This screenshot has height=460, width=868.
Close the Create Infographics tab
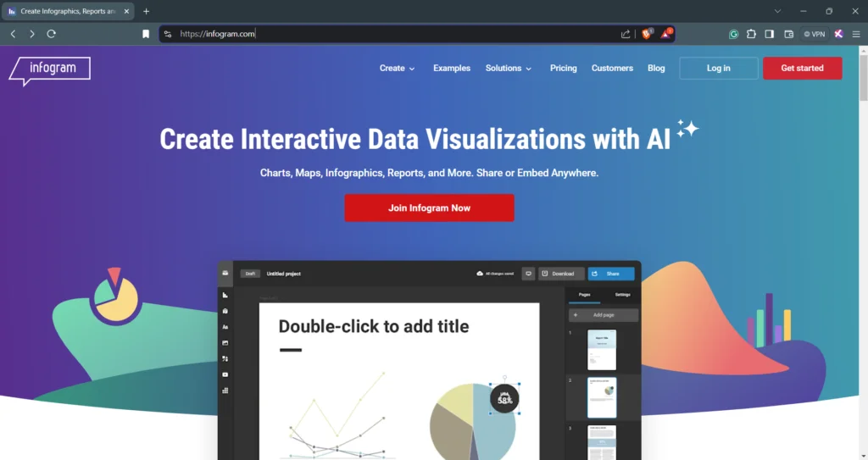point(126,11)
